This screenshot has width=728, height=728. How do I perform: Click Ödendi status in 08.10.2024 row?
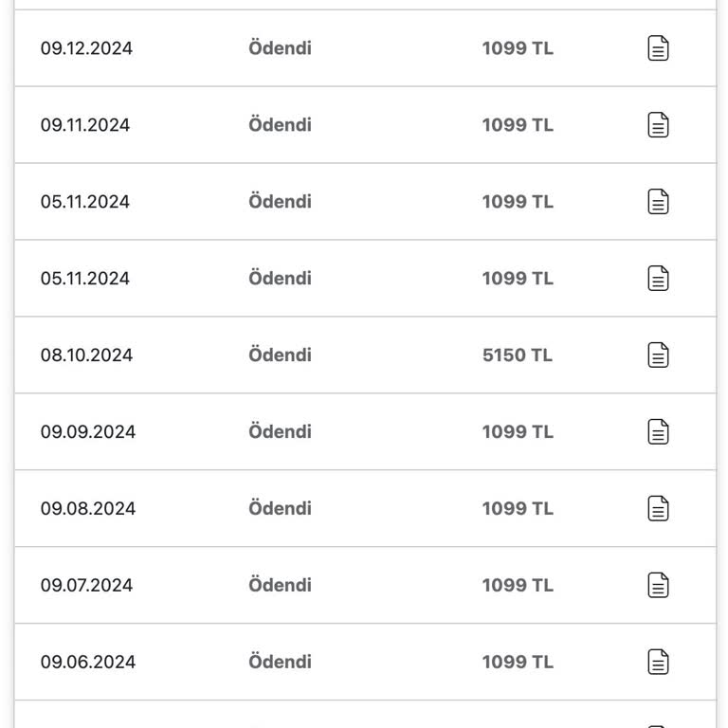[x=280, y=355]
